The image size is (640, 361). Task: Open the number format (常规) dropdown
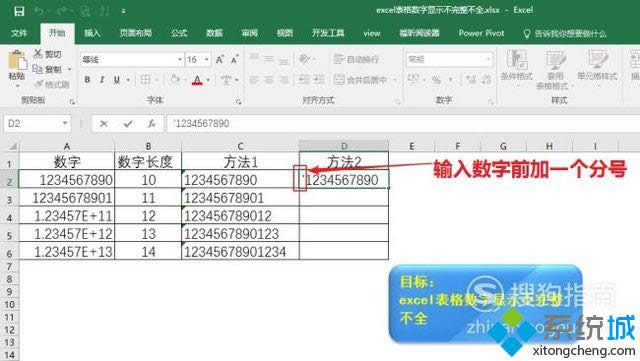click(488, 60)
